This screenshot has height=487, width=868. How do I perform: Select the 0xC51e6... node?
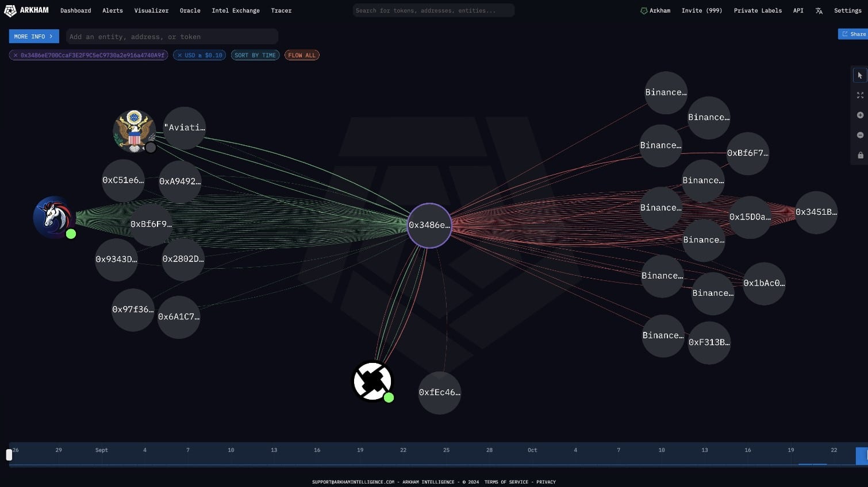(x=123, y=180)
